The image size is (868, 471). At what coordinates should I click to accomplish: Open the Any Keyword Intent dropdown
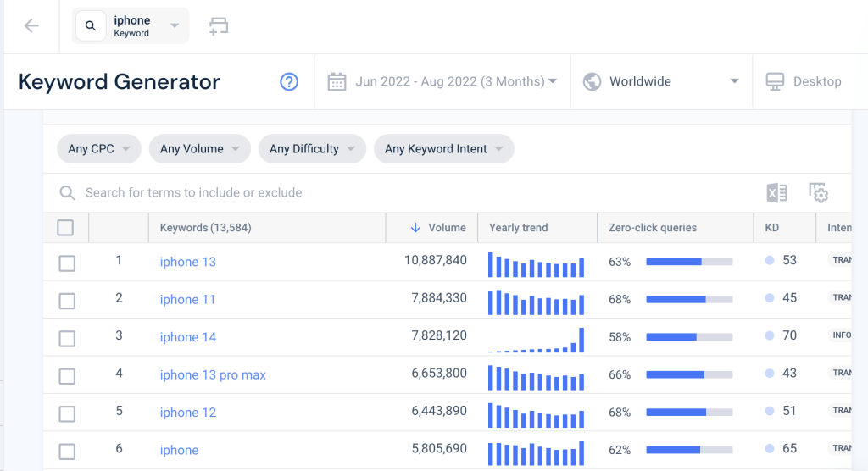pyautogui.click(x=444, y=149)
